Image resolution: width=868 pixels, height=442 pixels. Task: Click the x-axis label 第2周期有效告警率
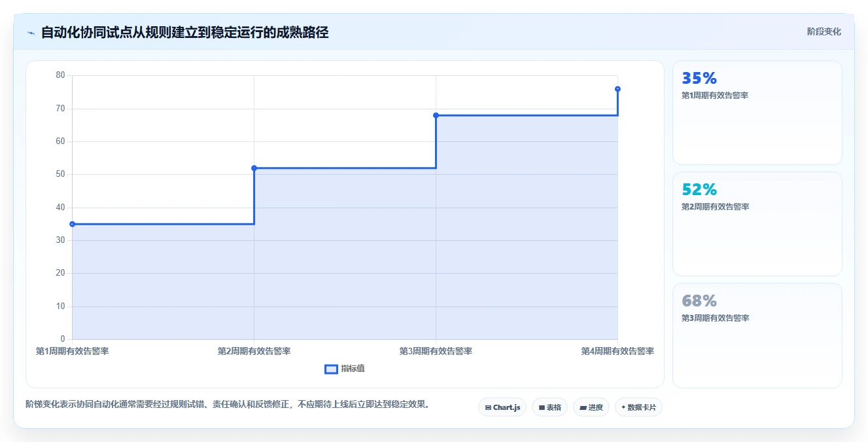(254, 351)
